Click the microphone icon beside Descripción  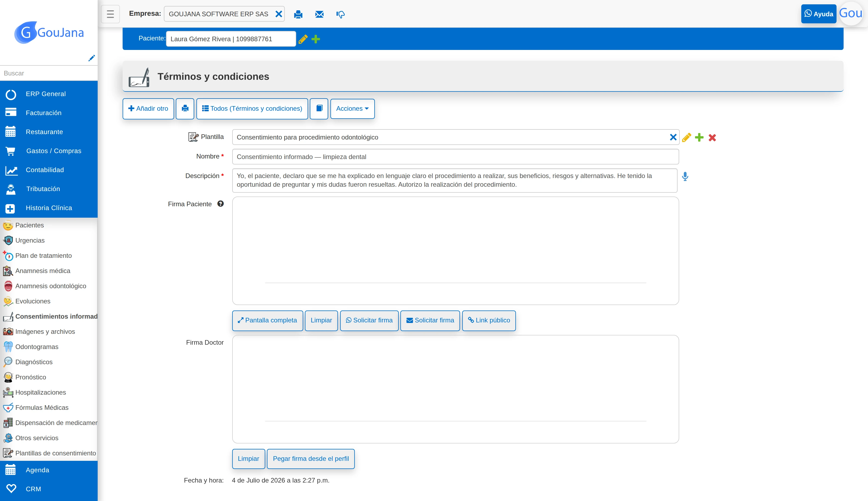tap(685, 176)
